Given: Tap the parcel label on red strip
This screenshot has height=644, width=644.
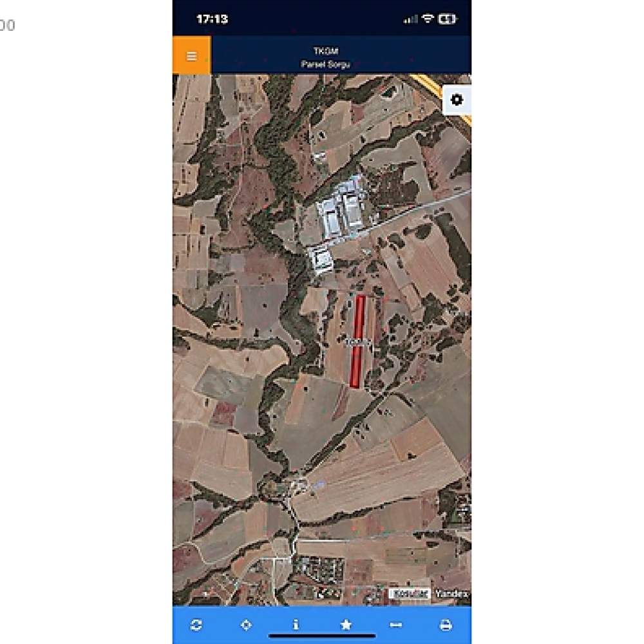Looking at the screenshot, I should pos(357,342).
